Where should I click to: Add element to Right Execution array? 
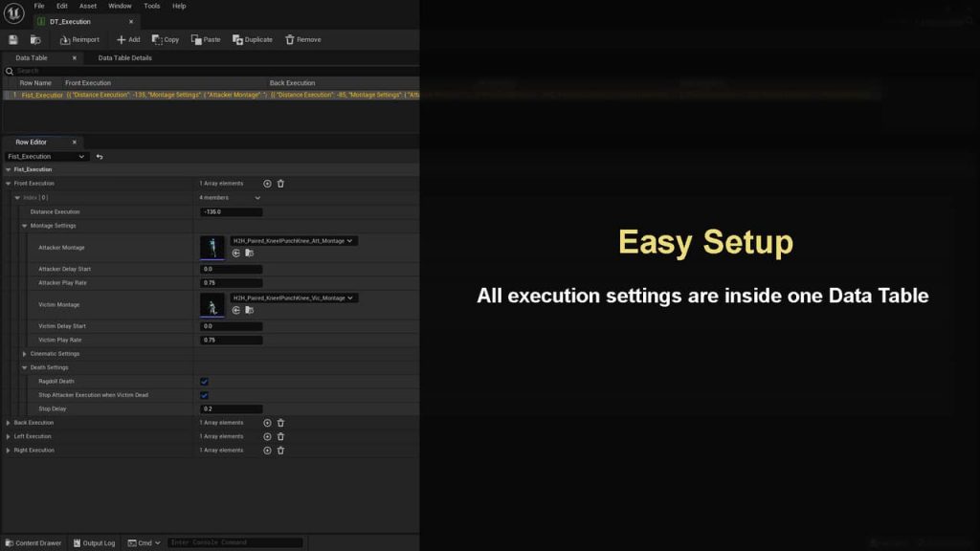pos(268,451)
